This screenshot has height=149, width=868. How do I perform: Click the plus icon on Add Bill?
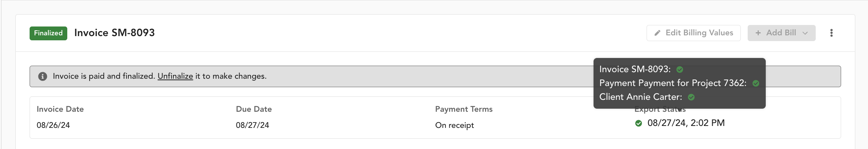click(x=758, y=33)
